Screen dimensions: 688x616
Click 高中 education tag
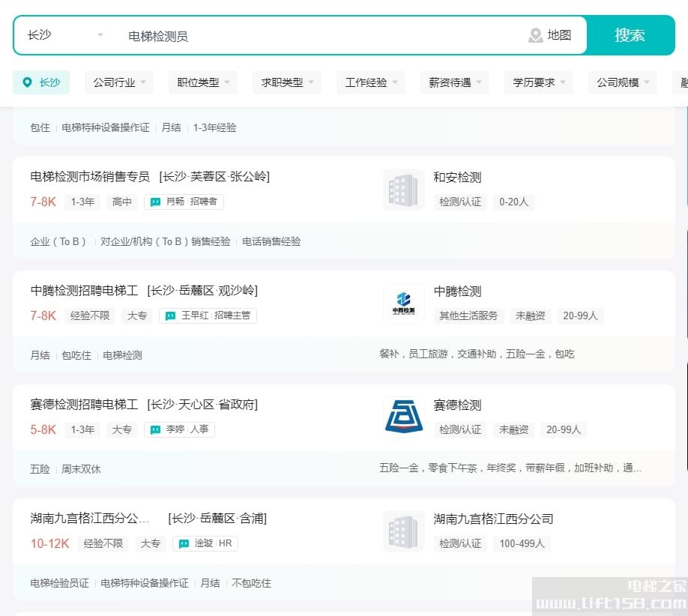tap(122, 202)
